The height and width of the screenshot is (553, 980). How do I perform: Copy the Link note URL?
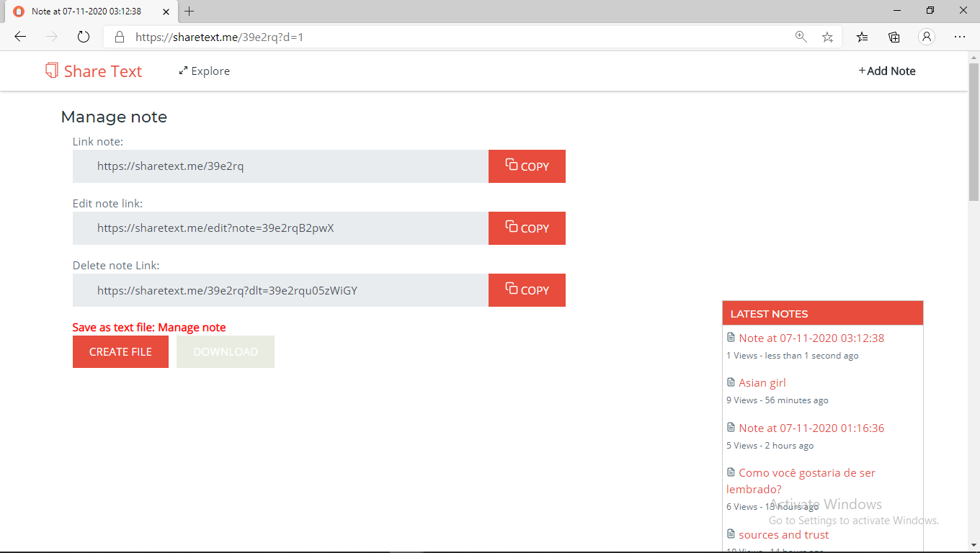click(x=527, y=166)
